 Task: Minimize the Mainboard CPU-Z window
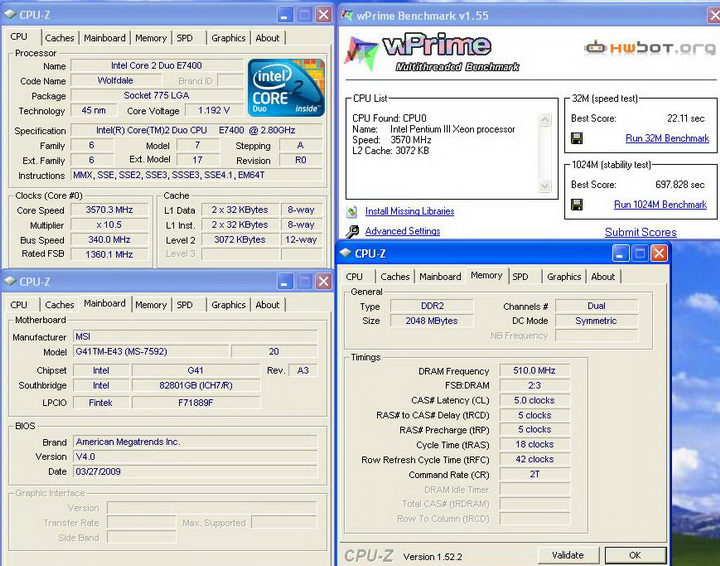[285, 281]
